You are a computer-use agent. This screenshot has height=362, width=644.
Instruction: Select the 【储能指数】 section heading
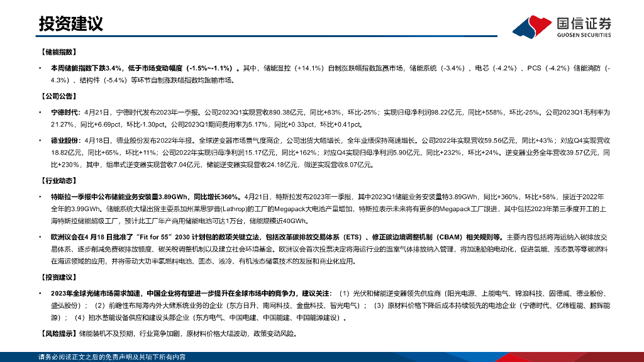pos(58,52)
